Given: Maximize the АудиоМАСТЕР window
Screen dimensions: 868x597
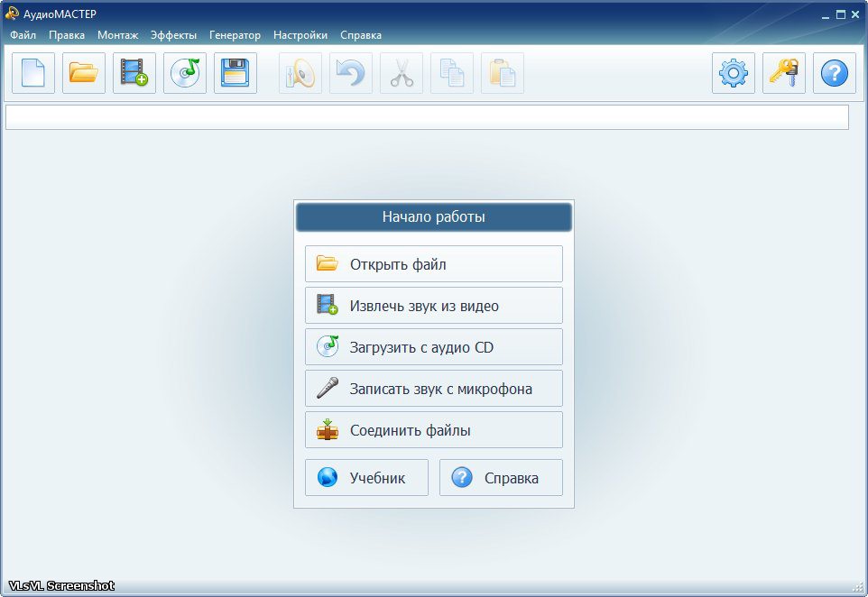Looking at the screenshot, I should pos(840,15).
